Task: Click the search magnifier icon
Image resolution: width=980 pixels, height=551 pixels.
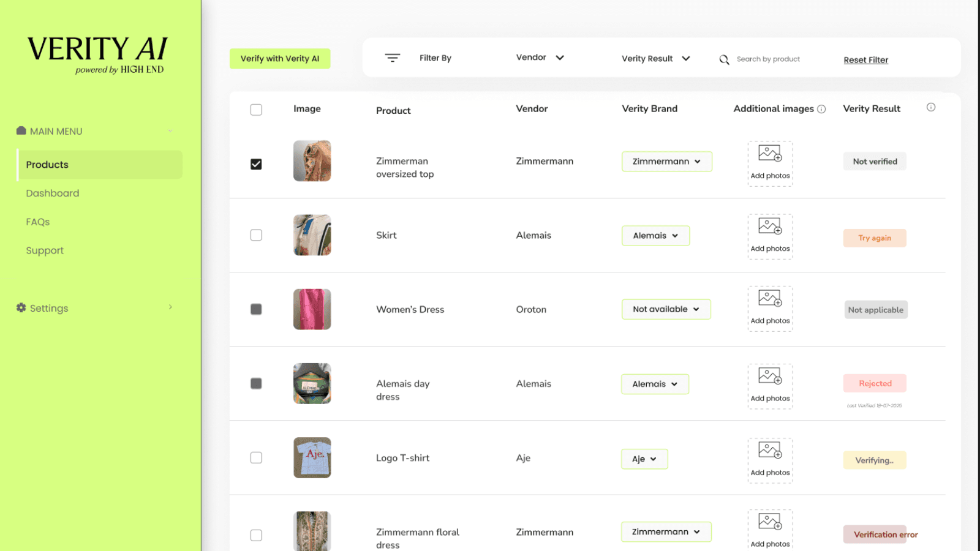Action: pos(724,59)
